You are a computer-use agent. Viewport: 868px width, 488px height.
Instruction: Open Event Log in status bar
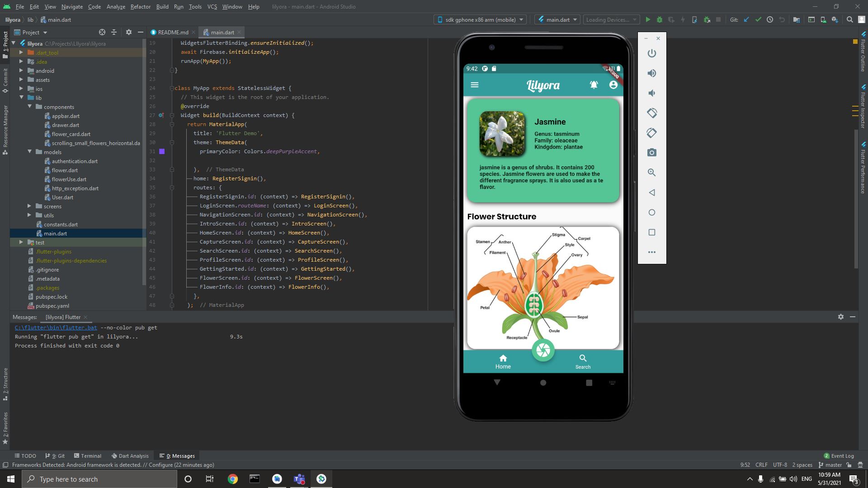click(839, 455)
